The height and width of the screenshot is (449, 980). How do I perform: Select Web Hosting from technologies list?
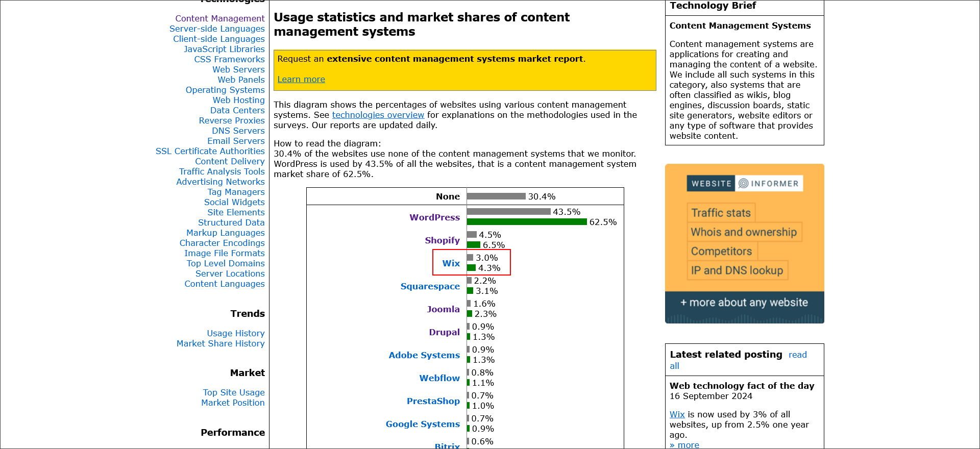(239, 100)
